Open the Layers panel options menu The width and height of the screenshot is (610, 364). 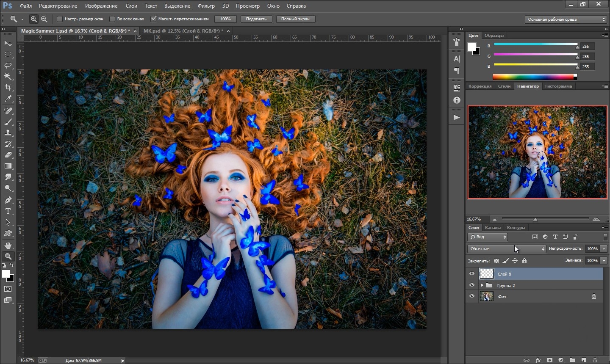[605, 228]
